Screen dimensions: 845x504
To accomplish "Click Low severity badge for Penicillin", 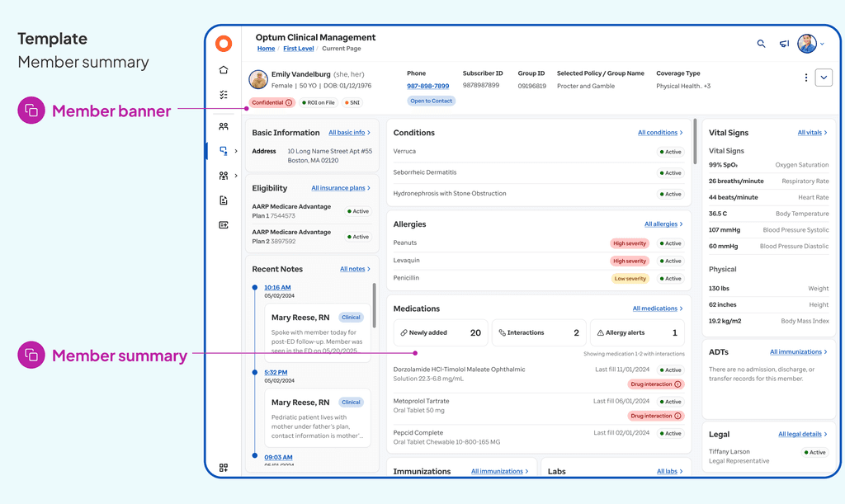I will (630, 279).
